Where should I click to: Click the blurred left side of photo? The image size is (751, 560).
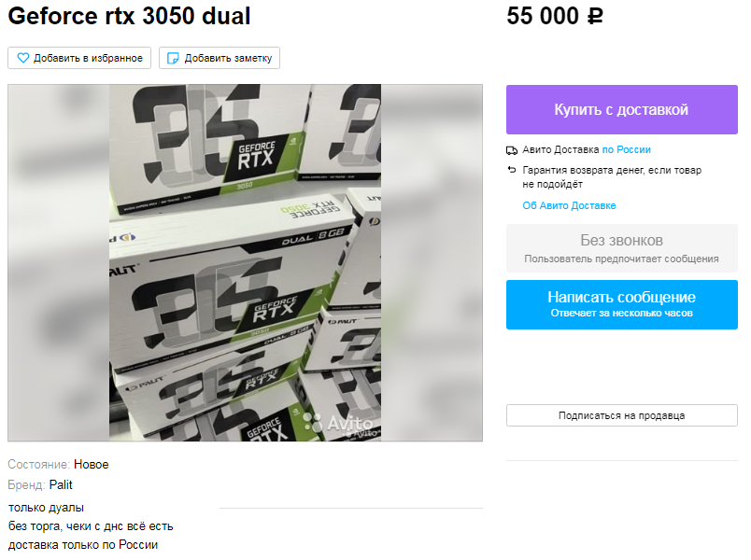59,263
